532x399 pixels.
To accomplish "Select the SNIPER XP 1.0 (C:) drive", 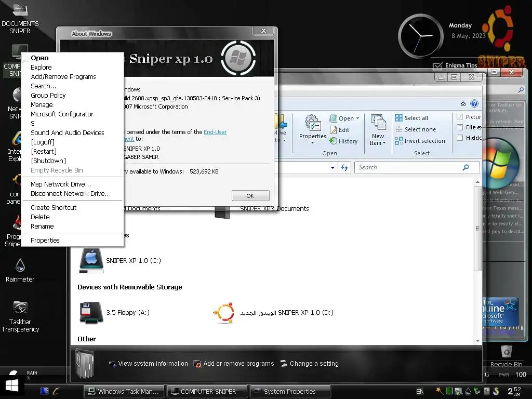I will coord(120,261).
